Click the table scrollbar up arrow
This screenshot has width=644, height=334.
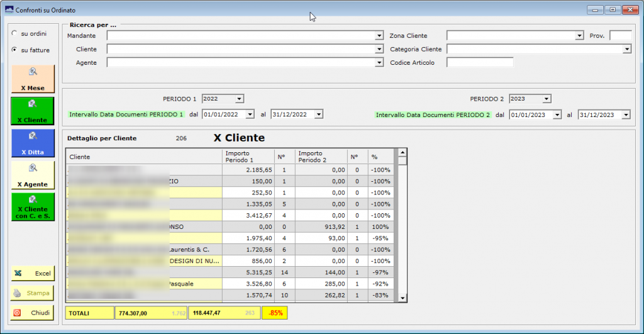(x=402, y=152)
